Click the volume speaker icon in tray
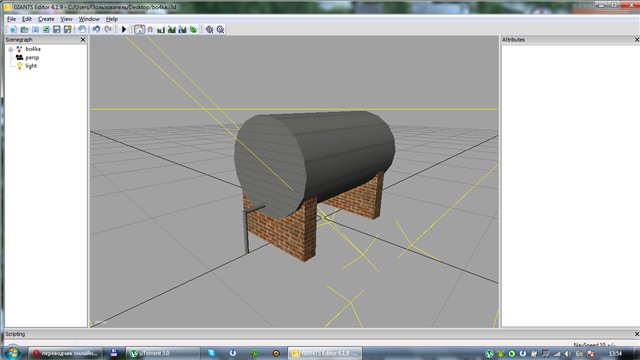Image resolution: width=640 pixels, height=360 pixels. click(567, 353)
